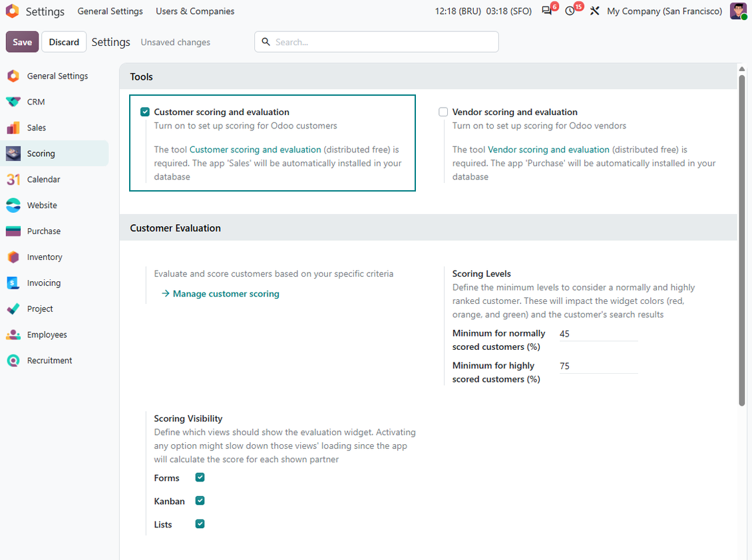Open Manage customer scoring link
This screenshot has width=752, height=560.
pos(226,293)
